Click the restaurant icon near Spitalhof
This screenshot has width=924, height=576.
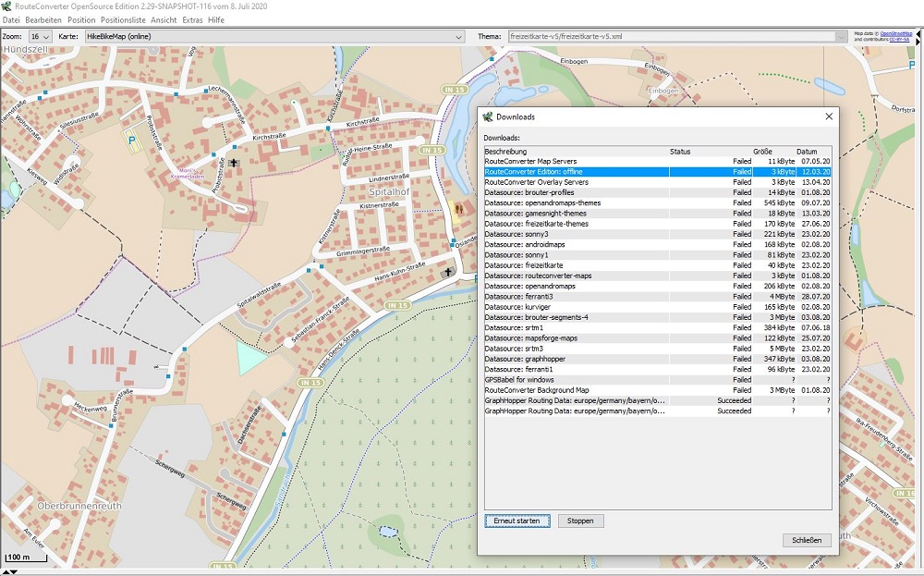coord(459,209)
